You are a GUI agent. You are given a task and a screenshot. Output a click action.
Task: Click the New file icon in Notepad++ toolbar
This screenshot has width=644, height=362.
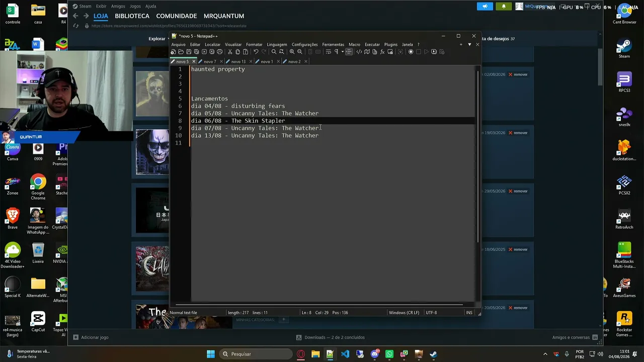click(x=173, y=52)
